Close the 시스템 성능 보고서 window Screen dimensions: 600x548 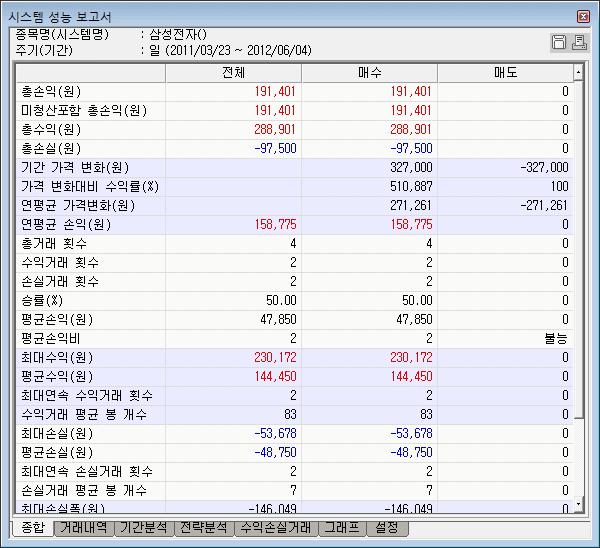pyautogui.click(x=583, y=17)
